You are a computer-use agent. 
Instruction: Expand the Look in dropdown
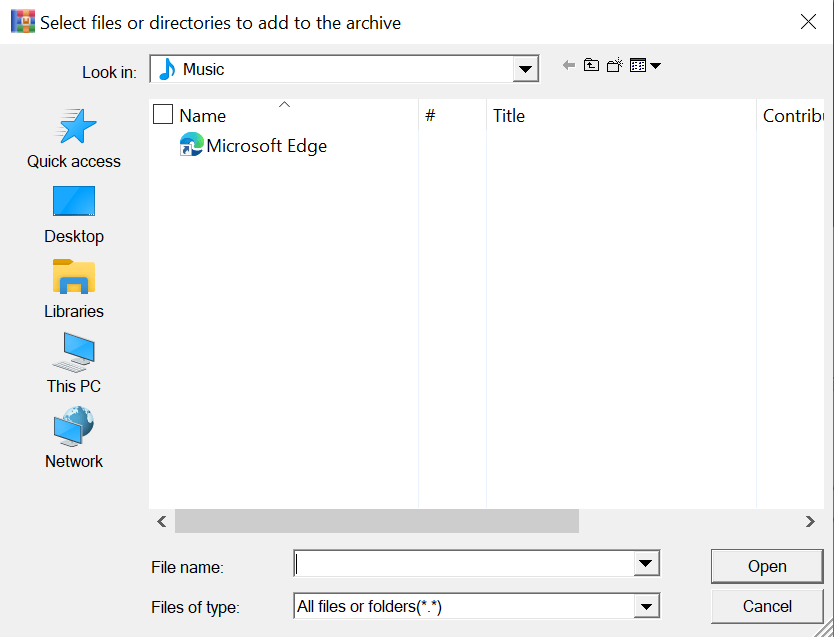tap(525, 69)
